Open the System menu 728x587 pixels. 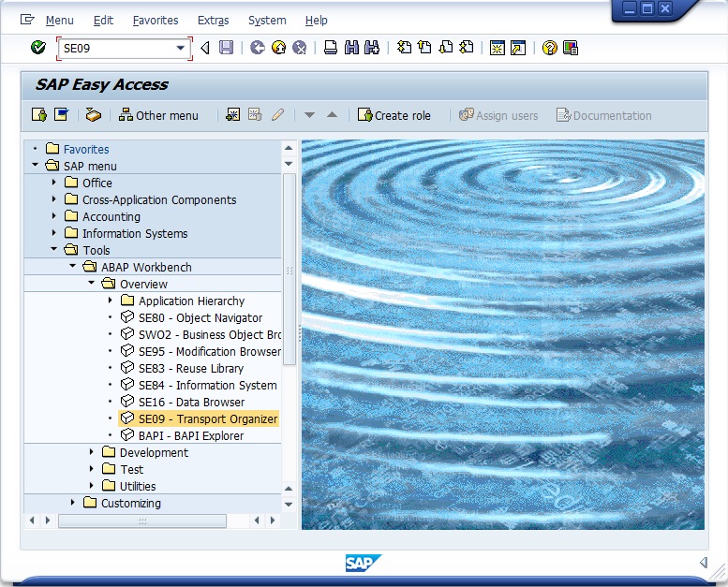click(267, 20)
